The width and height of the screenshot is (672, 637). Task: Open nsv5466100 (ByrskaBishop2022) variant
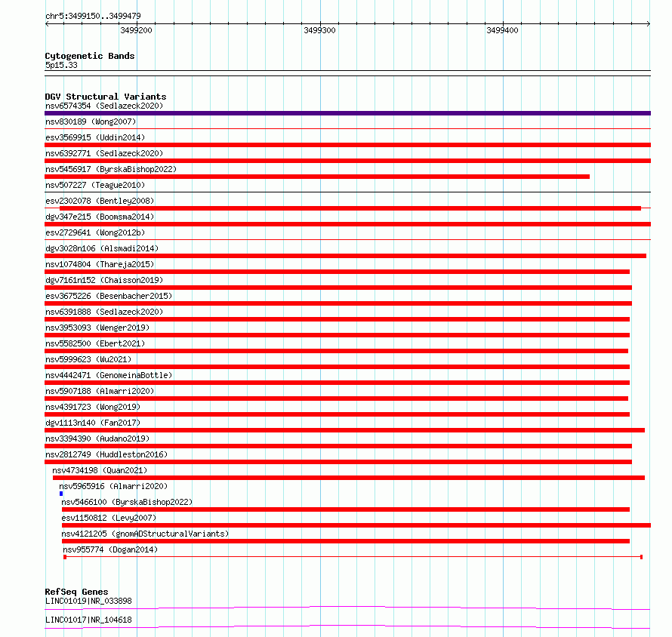127,502
